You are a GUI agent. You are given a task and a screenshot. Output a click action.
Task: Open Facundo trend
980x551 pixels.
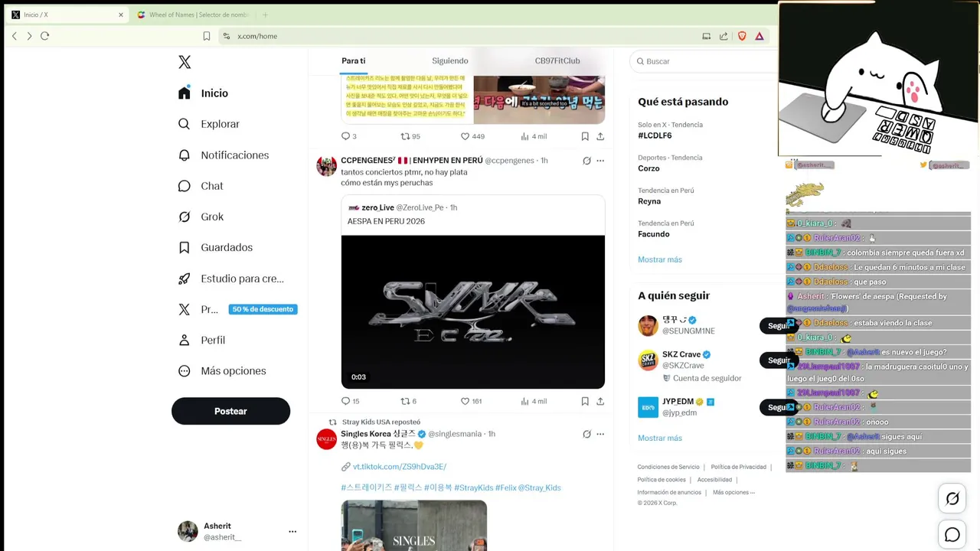[x=654, y=234]
